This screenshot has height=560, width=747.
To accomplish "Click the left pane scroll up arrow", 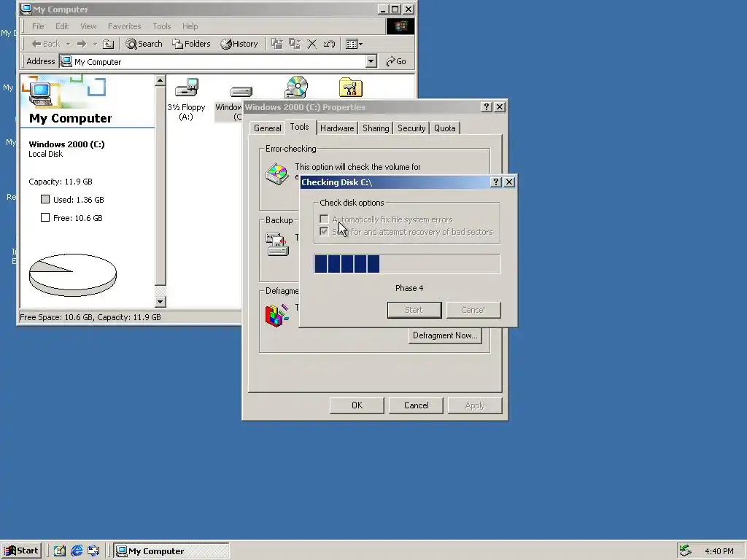I will pyautogui.click(x=160, y=80).
